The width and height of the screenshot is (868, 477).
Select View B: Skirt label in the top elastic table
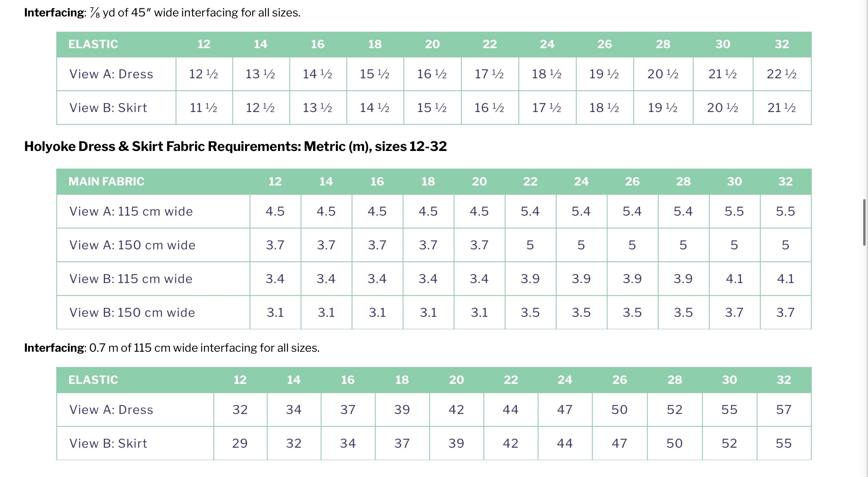(x=108, y=108)
